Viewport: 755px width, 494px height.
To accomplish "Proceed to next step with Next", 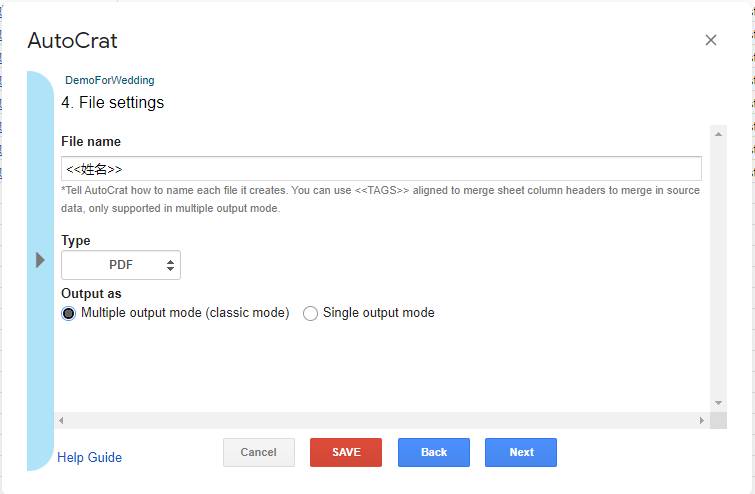I will 521,452.
